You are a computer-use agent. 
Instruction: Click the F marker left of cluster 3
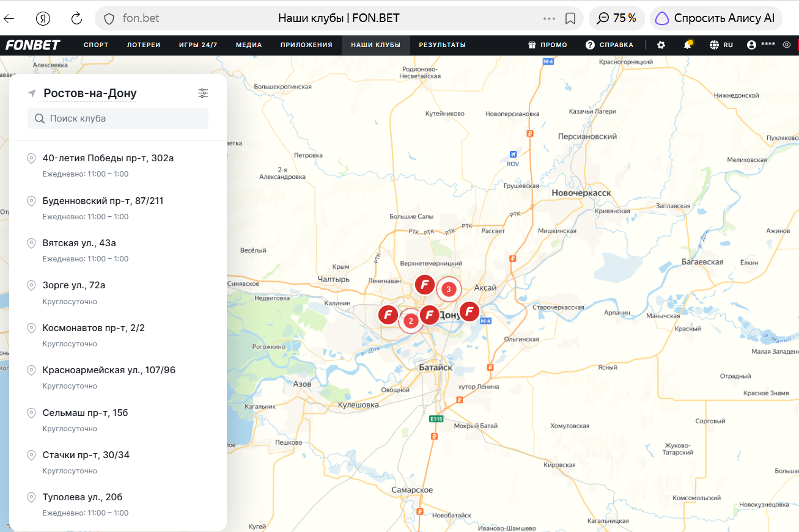[x=425, y=285]
